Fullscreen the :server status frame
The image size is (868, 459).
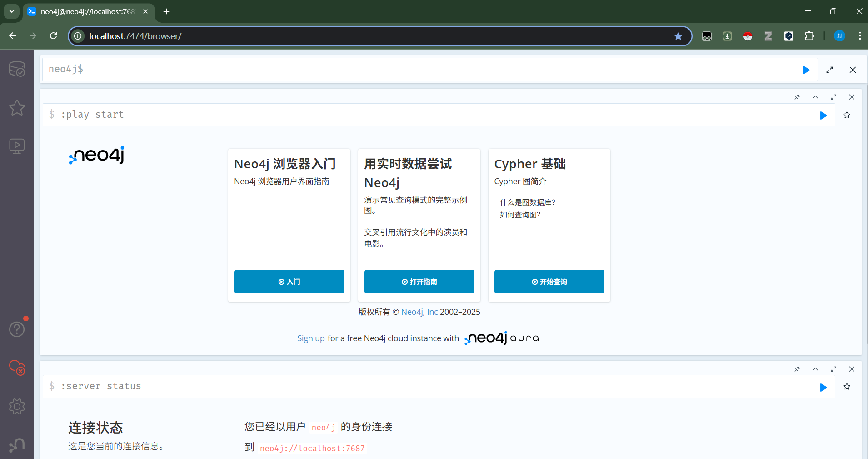point(833,369)
